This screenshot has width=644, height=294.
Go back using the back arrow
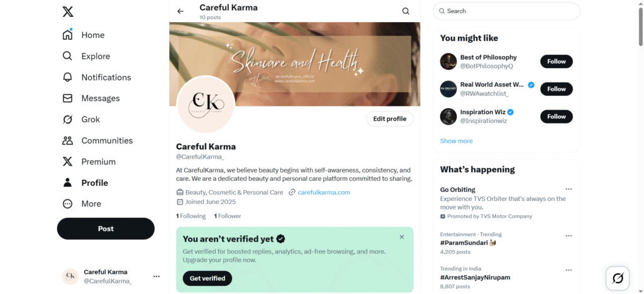click(180, 11)
